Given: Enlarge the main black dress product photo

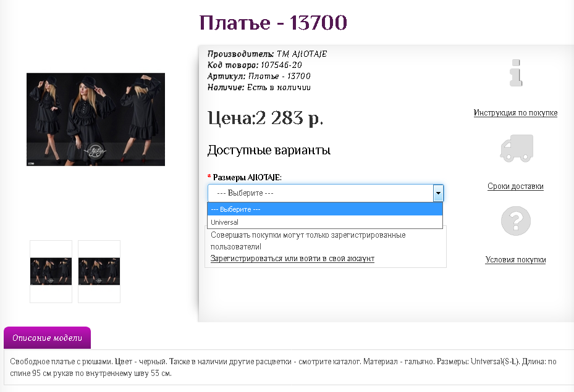Looking at the screenshot, I should coord(96,119).
